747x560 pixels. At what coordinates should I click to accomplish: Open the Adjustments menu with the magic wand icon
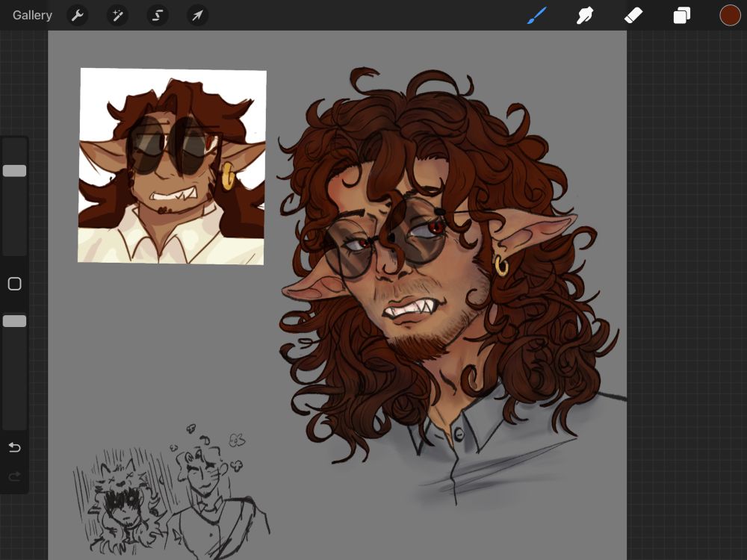pyautogui.click(x=117, y=15)
